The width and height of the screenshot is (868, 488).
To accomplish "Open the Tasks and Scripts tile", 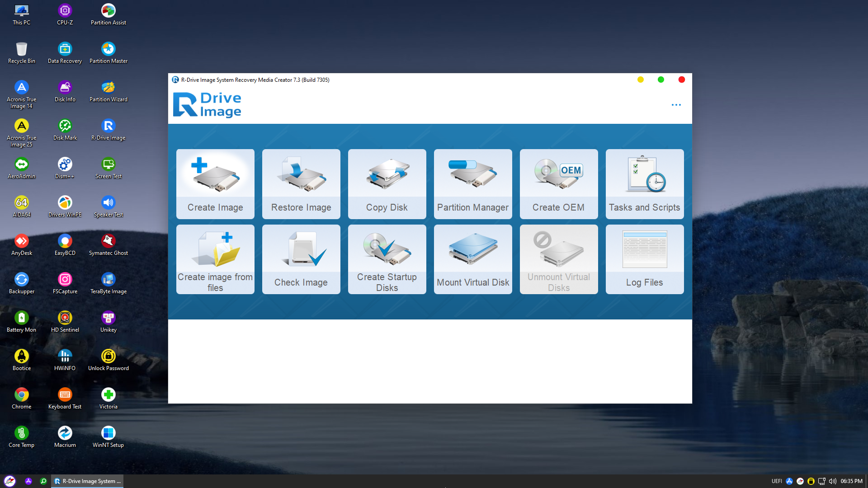I will pyautogui.click(x=645, y=184).
